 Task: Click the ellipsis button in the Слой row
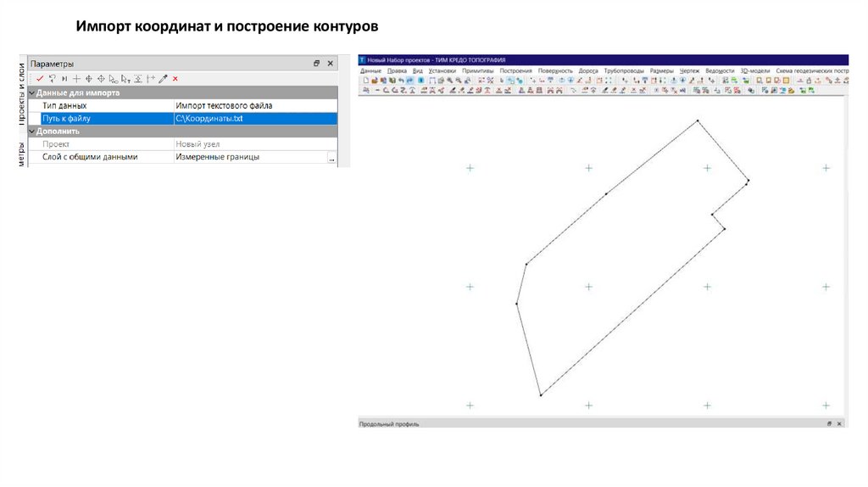[331, 157]
